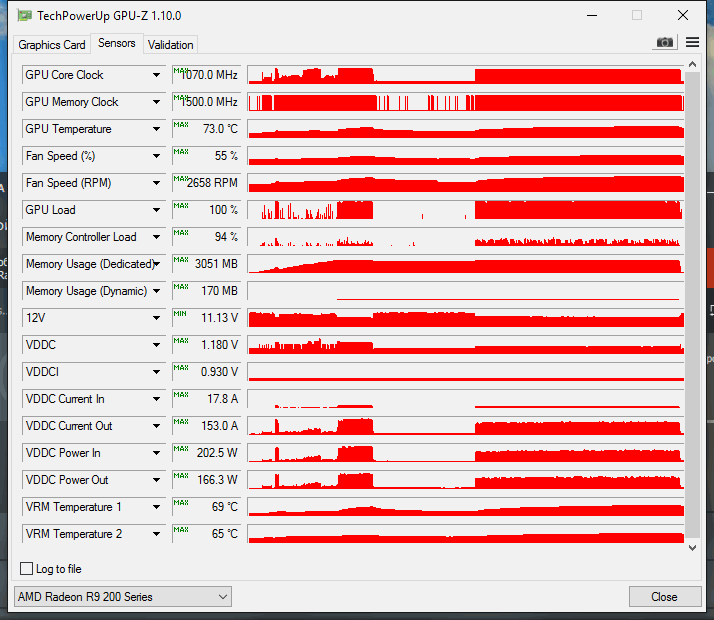Click the GPU Temperature history graph
The image size is (714, 620).
pos(466,129)
